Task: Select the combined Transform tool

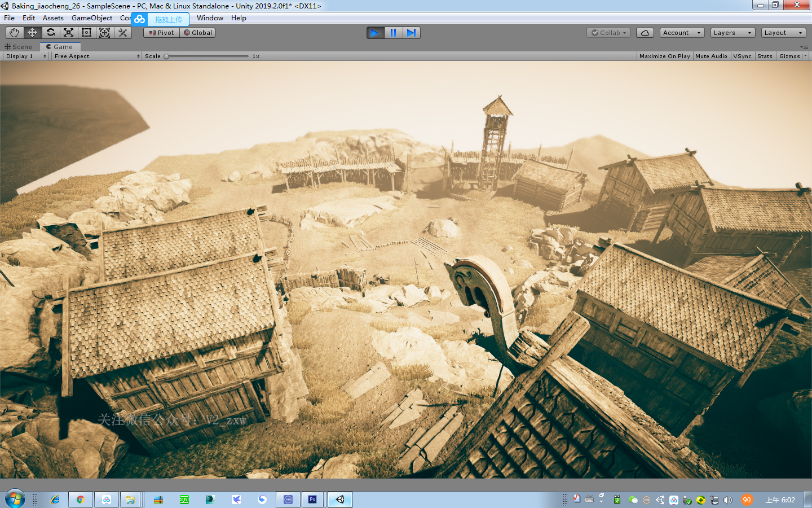Action: [104, 33]
